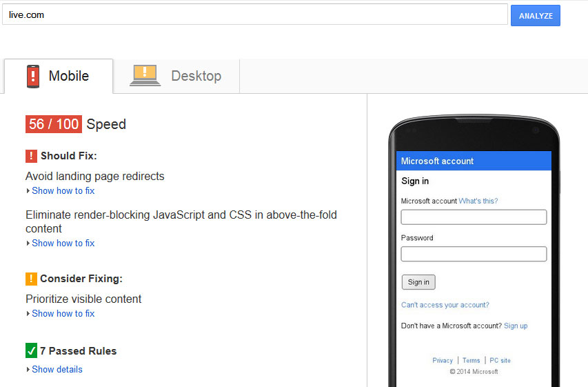This screenshot has width=588, height=387.
Task: Click the blue Microsoft account header in preview
Action: point(474,161)
